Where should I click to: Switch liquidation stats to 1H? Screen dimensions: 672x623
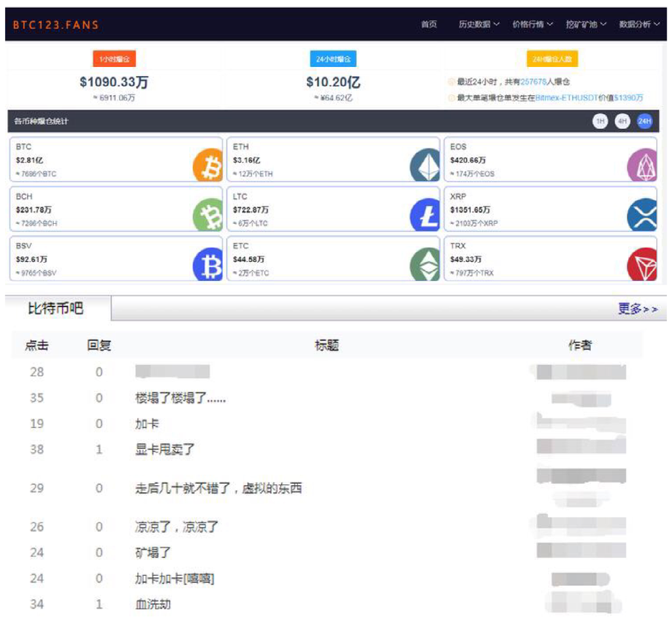click(600, 121)
